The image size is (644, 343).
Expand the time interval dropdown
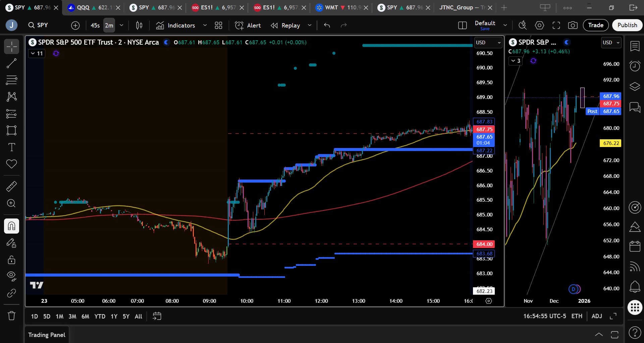coord(121,26)
